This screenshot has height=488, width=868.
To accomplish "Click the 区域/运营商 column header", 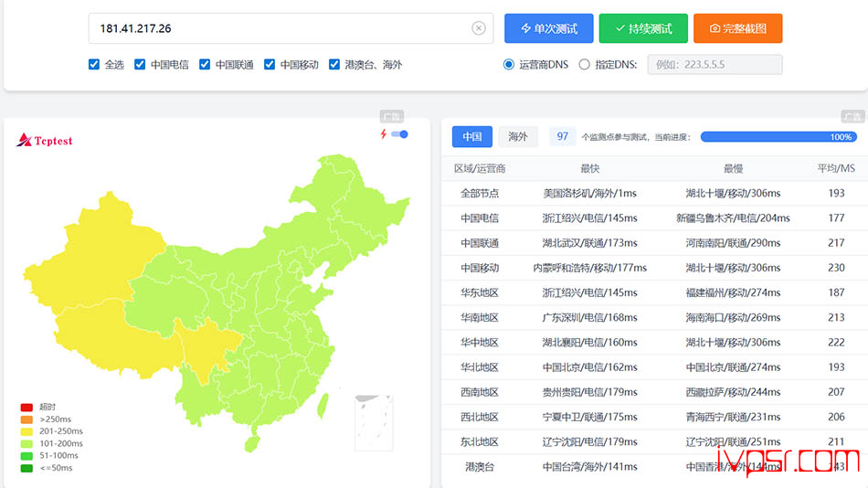I will tap(480, 168).
